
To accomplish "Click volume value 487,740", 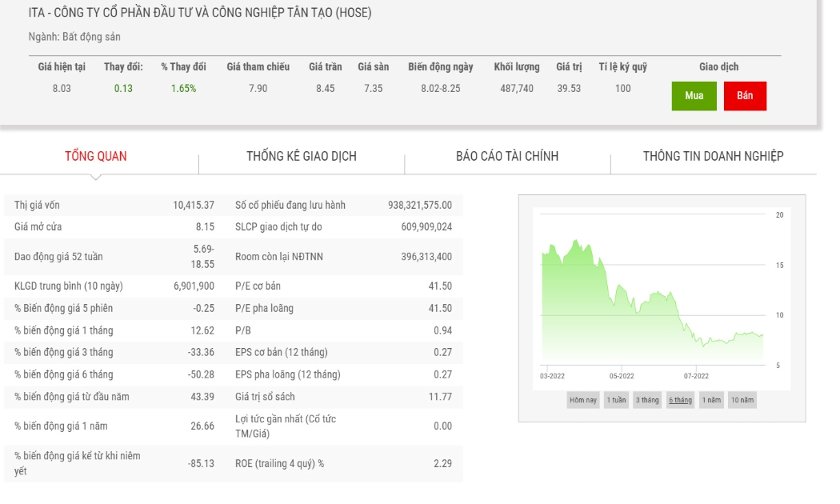I will tap(517, 88).
